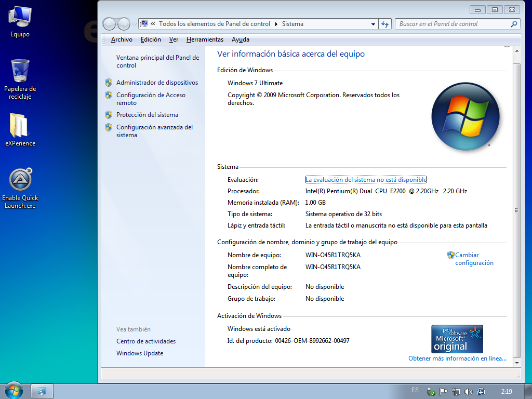Click the back navigation arrow

[110, 24]
